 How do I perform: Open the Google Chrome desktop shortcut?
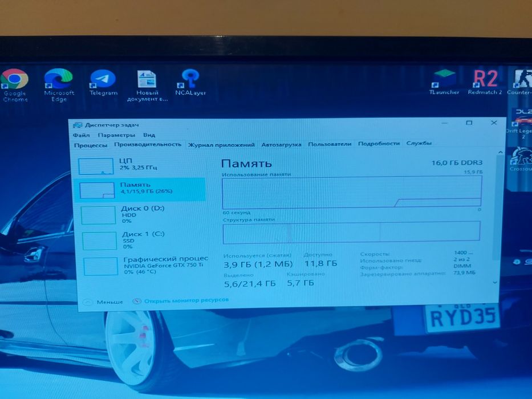(15, 85)
